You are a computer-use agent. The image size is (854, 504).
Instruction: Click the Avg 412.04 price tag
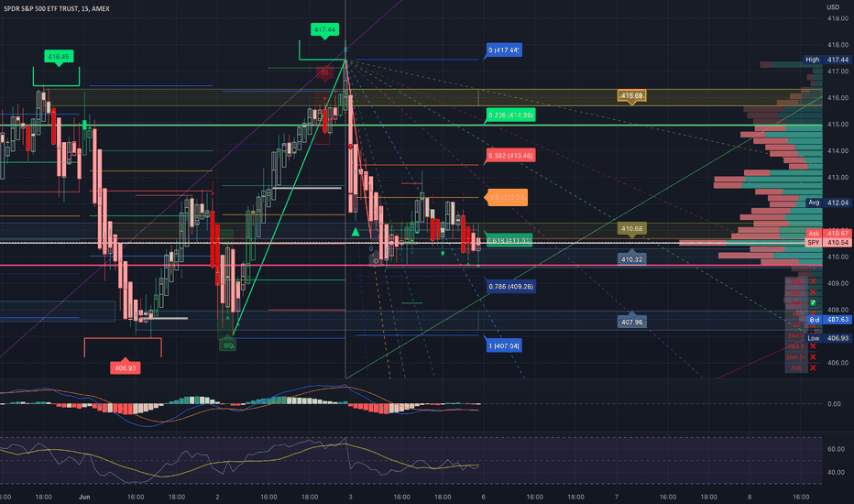coord(827,203)
